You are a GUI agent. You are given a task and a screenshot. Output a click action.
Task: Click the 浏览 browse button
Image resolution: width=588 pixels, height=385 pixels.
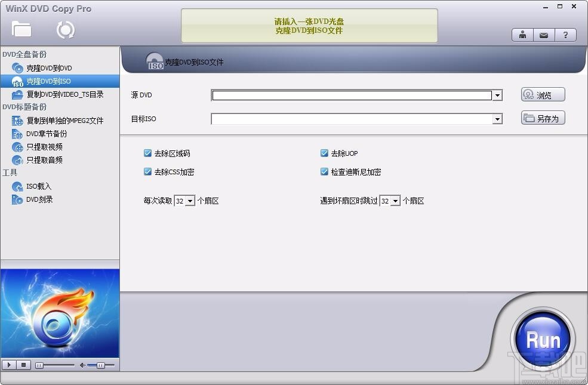coord(542,94)
